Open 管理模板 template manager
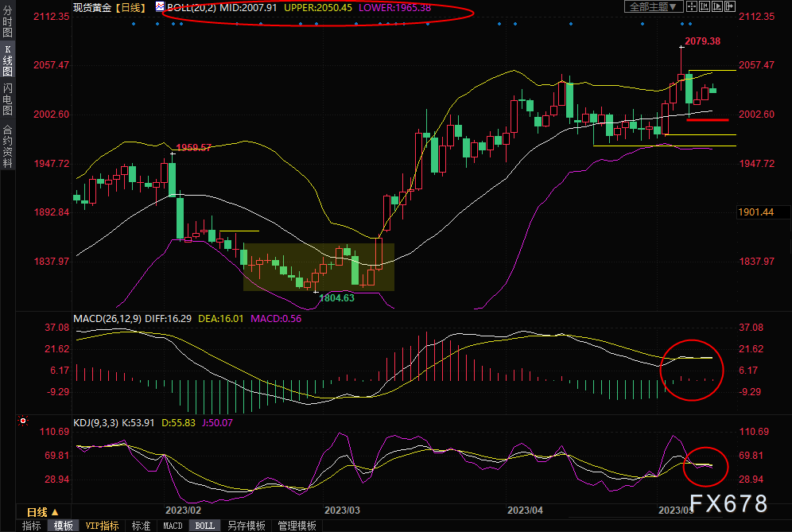The height and width of the screenshot is (532, 792). (295, 526)
